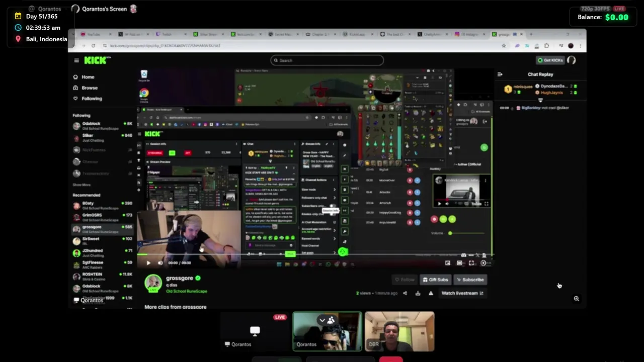Select Qorantos webcam tile
The height and width of the screenshot is (362, 644).
327,331
